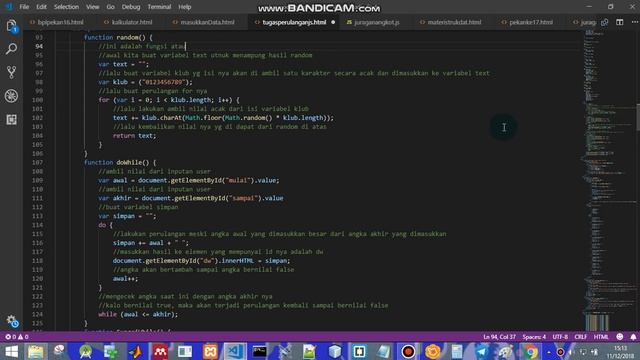
Task: Switch to the bpipekan16.html tab
Action: coord(56,22)
